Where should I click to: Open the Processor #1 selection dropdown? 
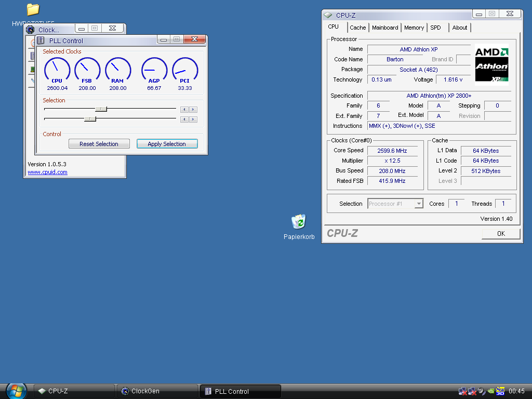point(395,204)
